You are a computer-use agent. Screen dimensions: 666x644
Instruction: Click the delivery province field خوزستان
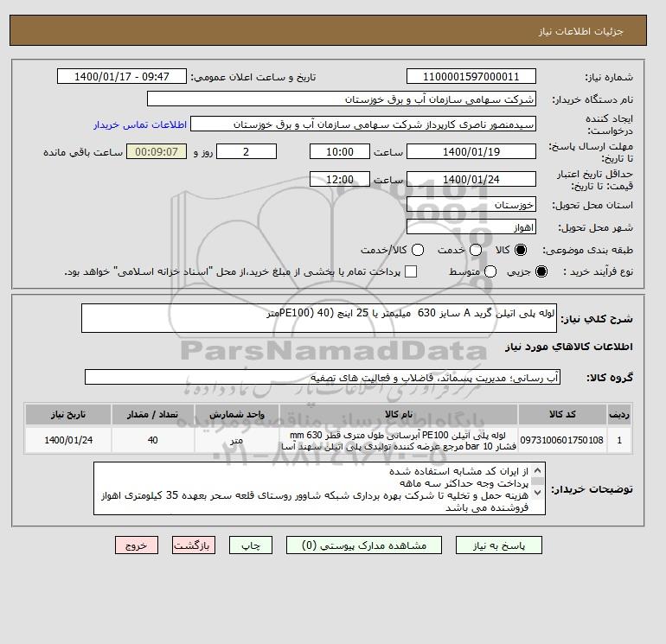click(x=471, y=205)
